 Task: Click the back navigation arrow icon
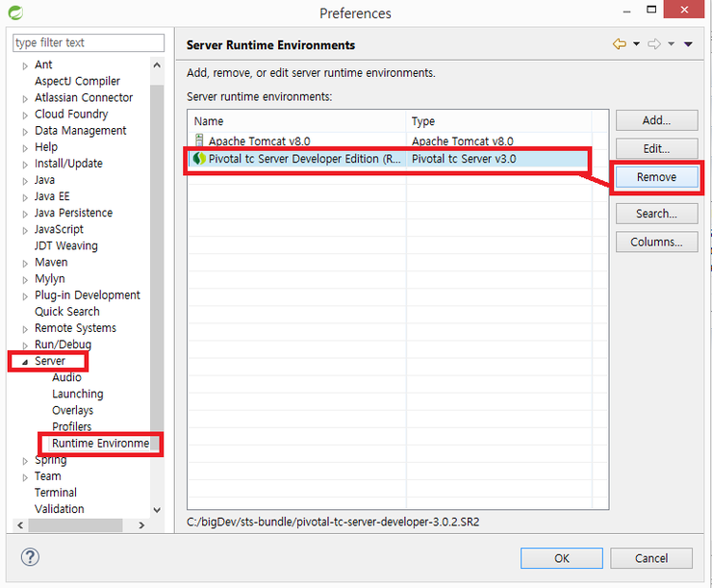click(619, 44)
